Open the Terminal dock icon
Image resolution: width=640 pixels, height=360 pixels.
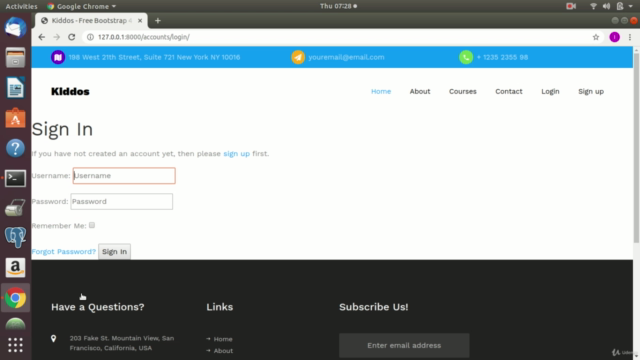[x=15, y=178]
